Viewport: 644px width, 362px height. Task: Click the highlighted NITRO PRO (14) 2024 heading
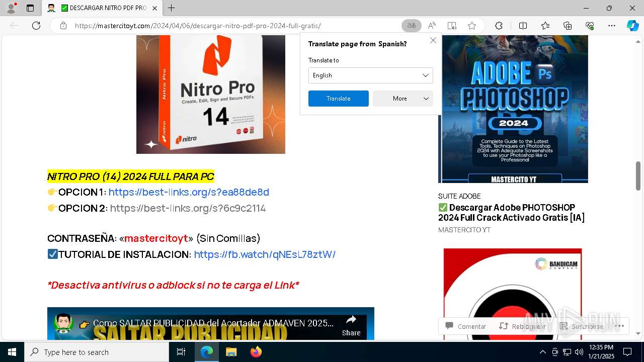[x=131, y=176]
